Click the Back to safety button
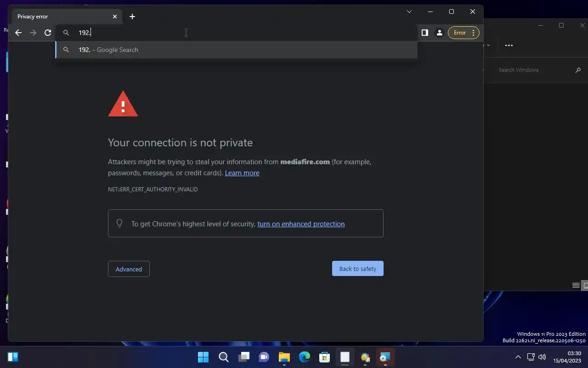Image resolution: width=588 pixels, height=368 pixels. click(358, 269)
